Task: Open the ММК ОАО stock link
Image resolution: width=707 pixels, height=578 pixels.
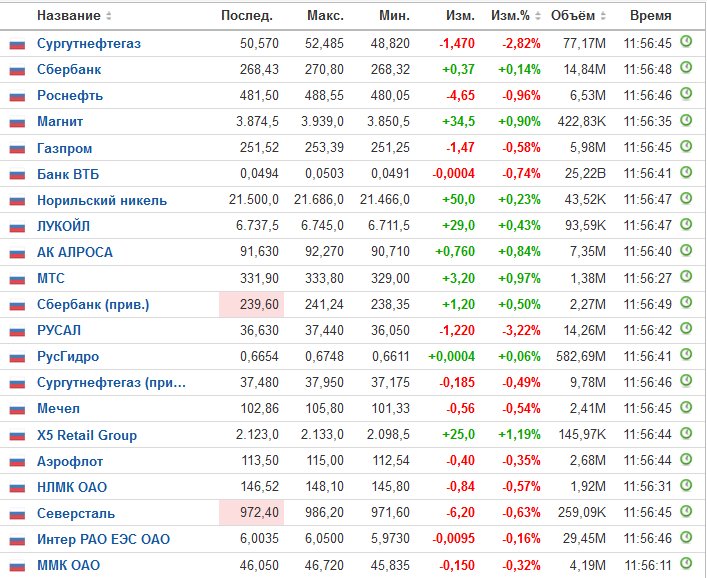Action: 69,565
